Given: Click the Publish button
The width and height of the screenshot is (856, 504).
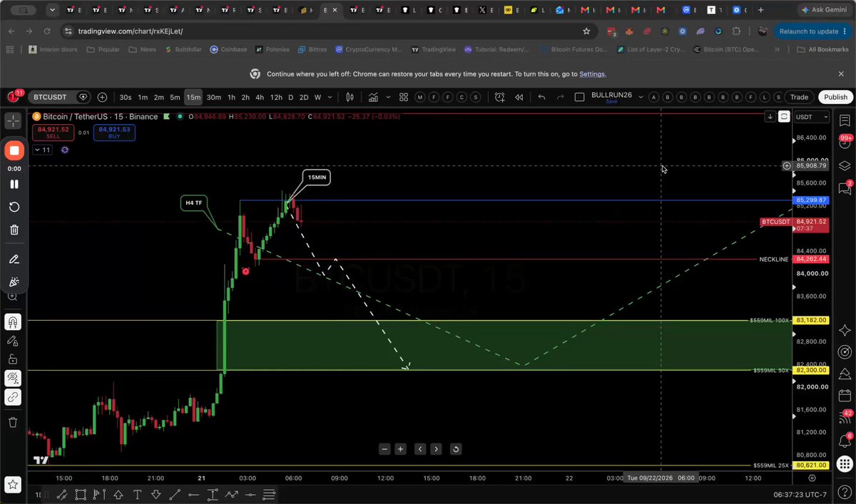Looking at the screenshot, I should point(835,97).
